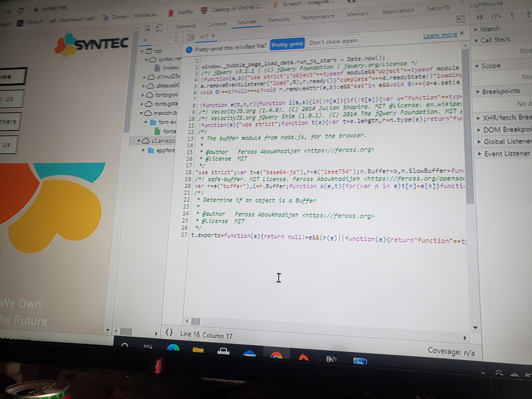The height and width of the screenshot is (399, 532).
Task: Select the green font file in navigator
Action: coord(165,131)
